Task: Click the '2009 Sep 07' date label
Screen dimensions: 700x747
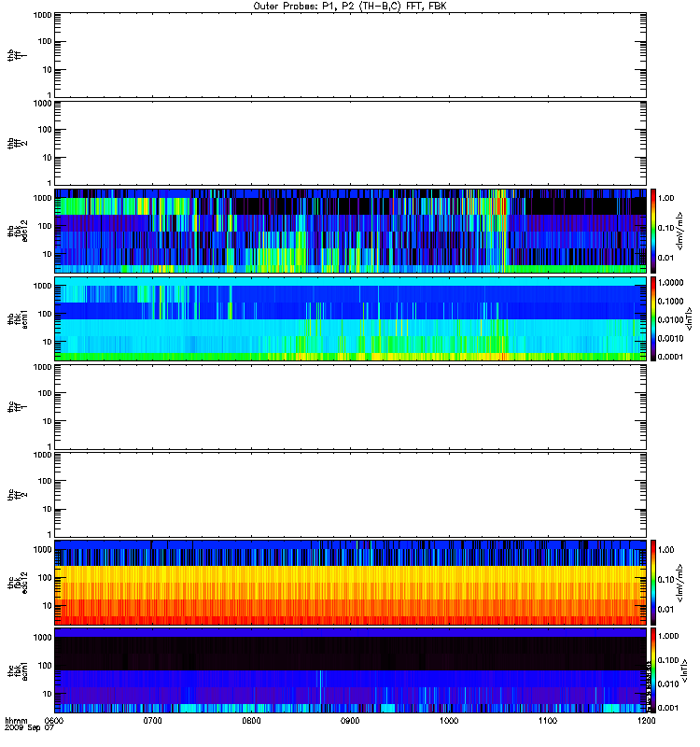Action: click(29, 728)
